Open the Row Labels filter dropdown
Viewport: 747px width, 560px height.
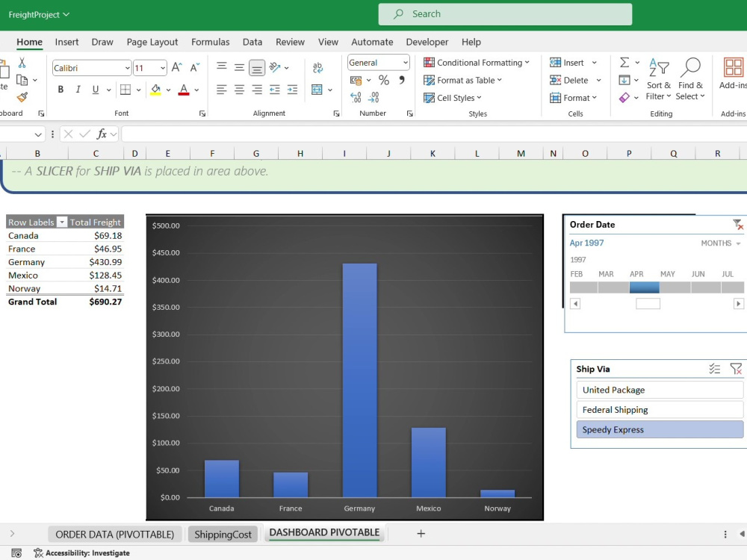click(x=61, y=222)
